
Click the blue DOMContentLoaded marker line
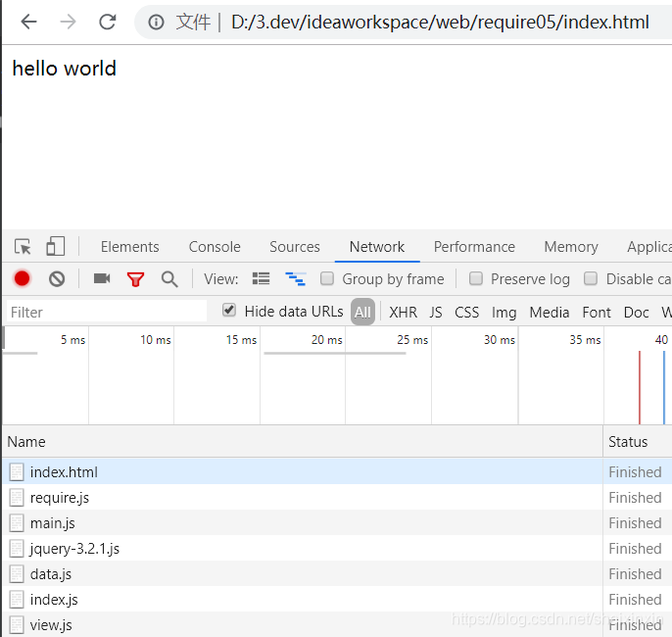pyautogui.click(x=664, y=387)
